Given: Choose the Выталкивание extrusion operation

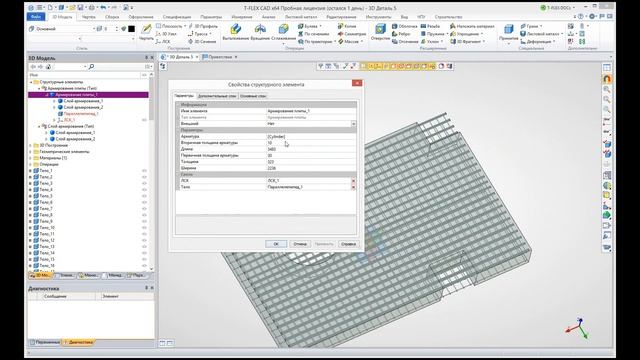Looking at the screenshot, I should point(236,32).
